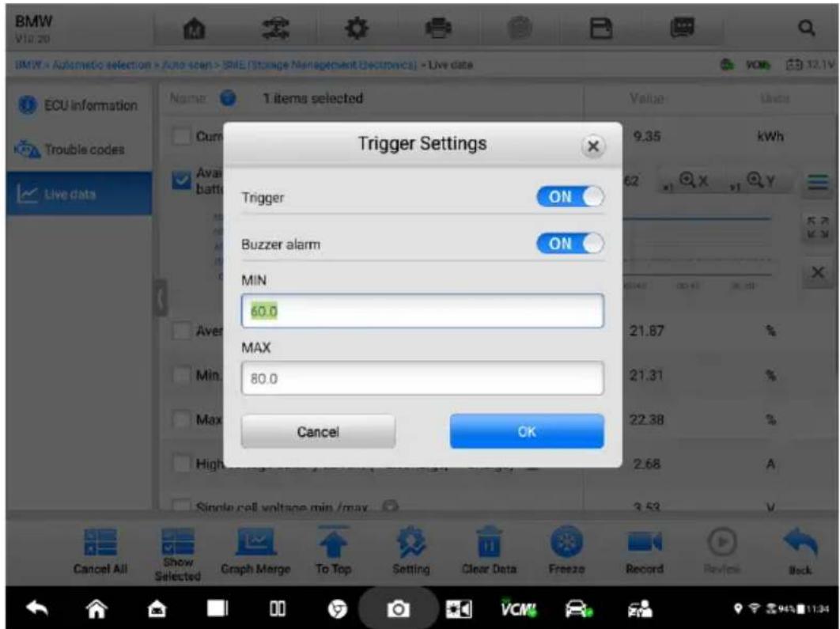Screen dimensions: 840x629
Task: Tap the remote support icon in navigation bar
Action: [640, 608]
